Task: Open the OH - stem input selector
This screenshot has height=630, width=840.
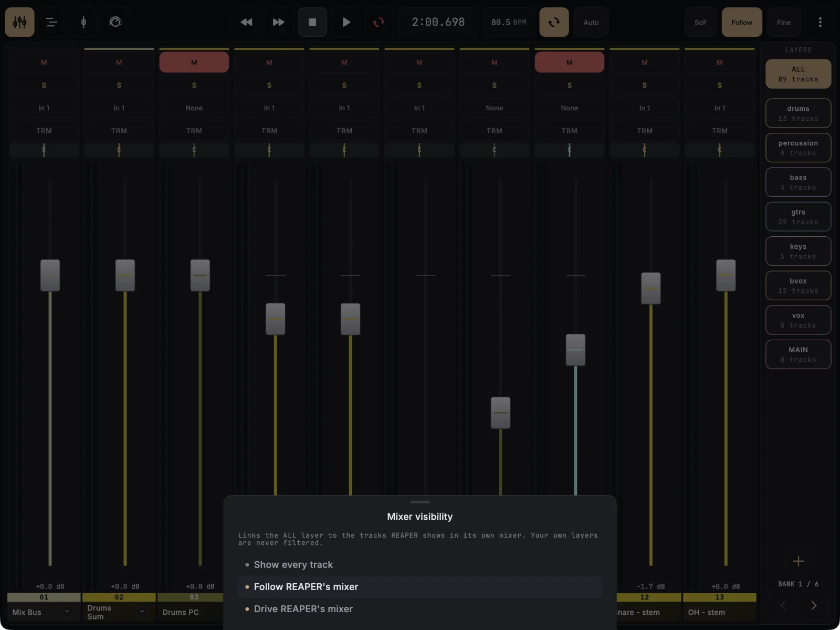Action: [x=720, y=108]
